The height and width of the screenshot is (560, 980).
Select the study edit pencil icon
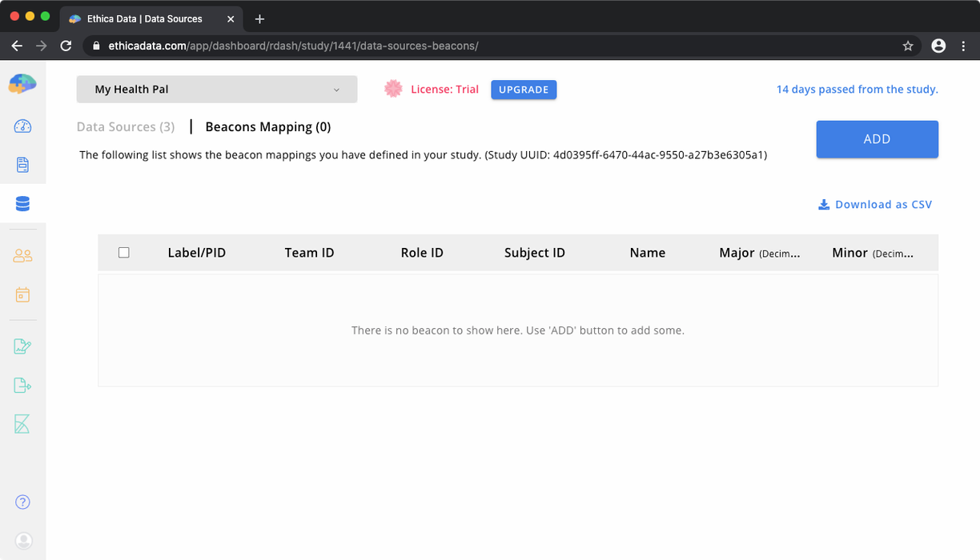pyautogui.click(x=22, y=346)
